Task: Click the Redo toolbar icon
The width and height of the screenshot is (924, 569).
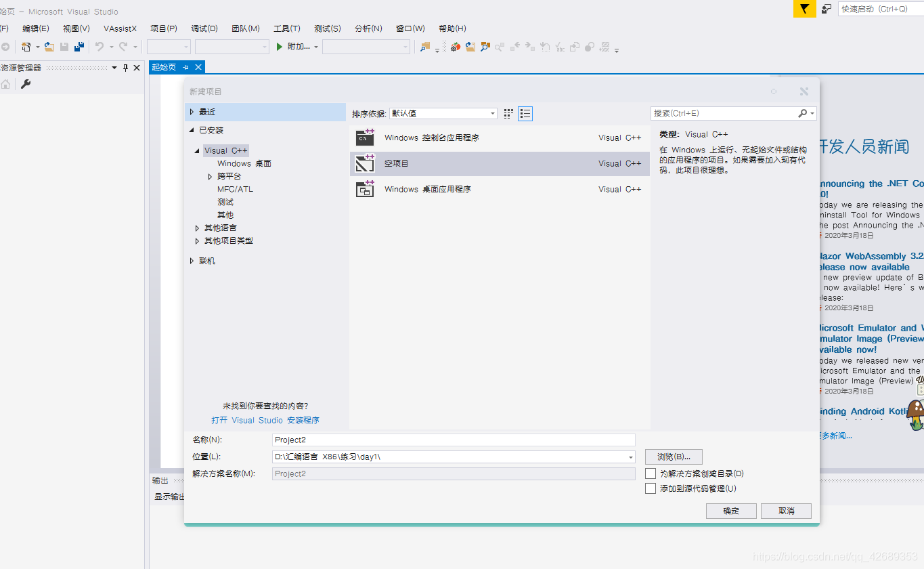Action: coord(123,47)
